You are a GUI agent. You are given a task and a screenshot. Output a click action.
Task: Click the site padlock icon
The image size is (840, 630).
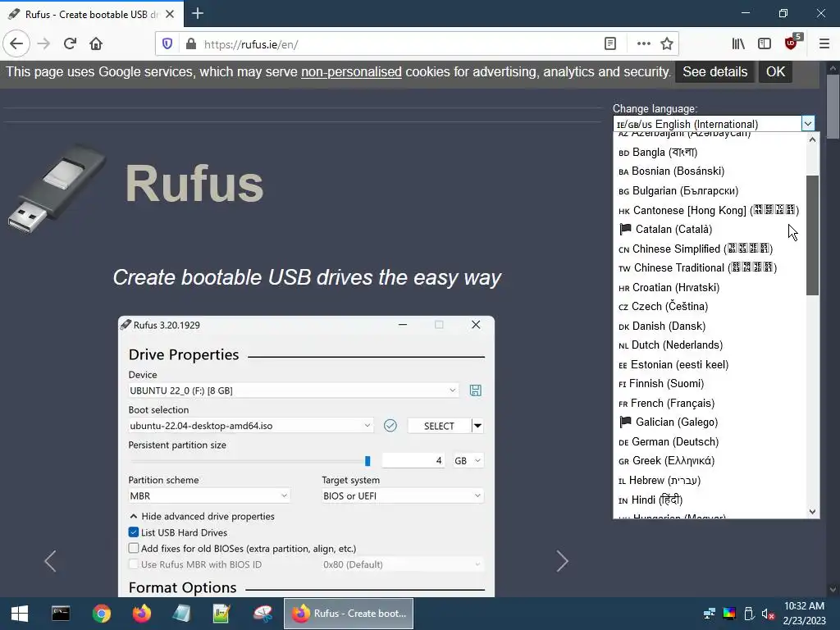(x=190, y=44)
